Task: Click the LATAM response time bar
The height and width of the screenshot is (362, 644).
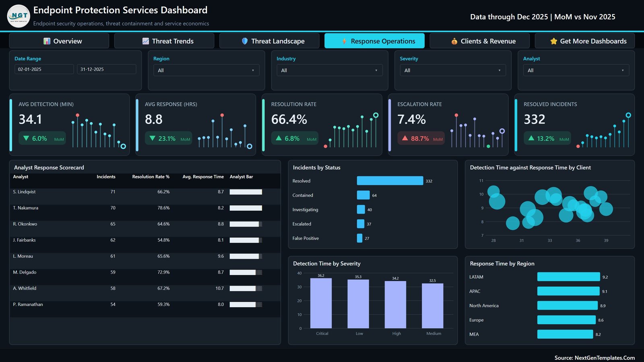Action: pos(568,277)
